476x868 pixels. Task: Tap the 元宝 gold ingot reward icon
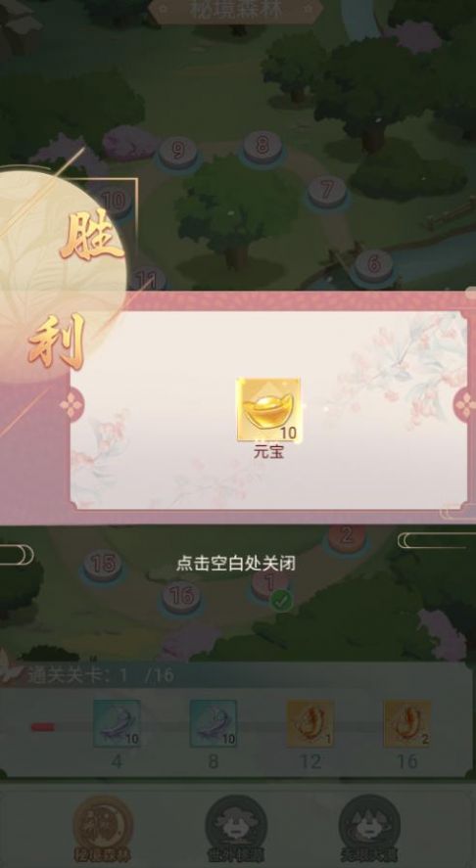(268, 410)
